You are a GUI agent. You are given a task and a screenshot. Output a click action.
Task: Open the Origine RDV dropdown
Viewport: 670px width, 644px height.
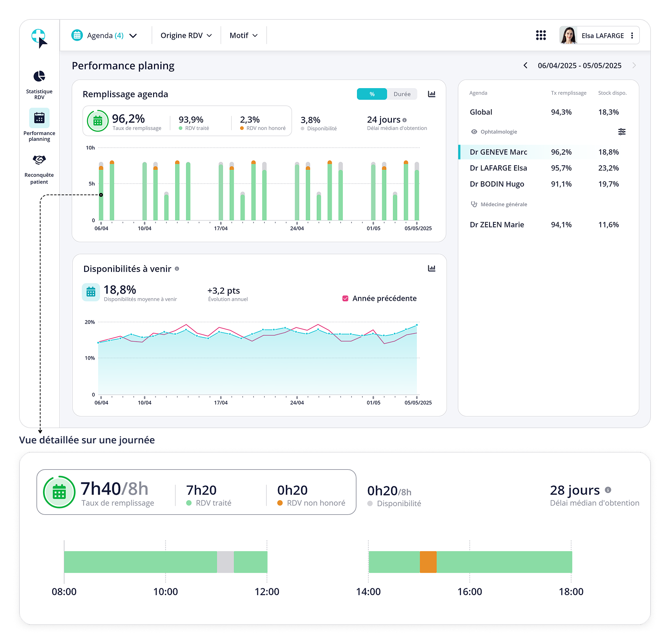(x=186, y=35)
